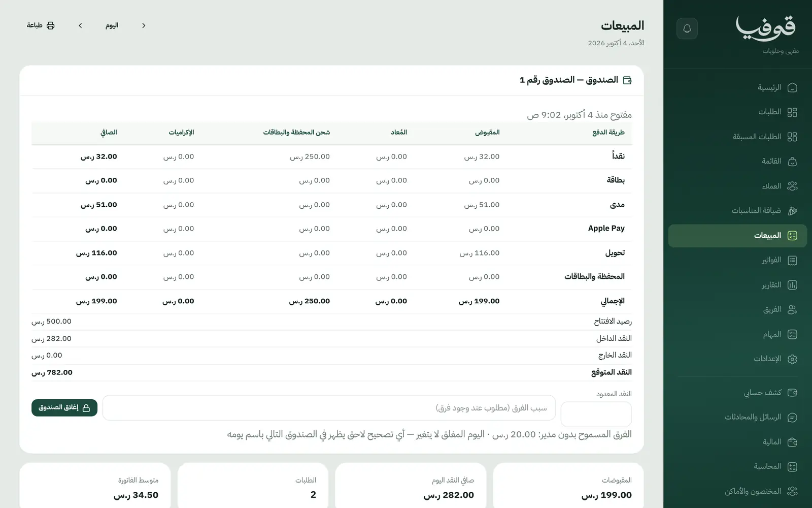The height and width of the screenshot is (508, 812).
Task: Click the صافي النقد اليوم card value
Action: tap(449, 495)
